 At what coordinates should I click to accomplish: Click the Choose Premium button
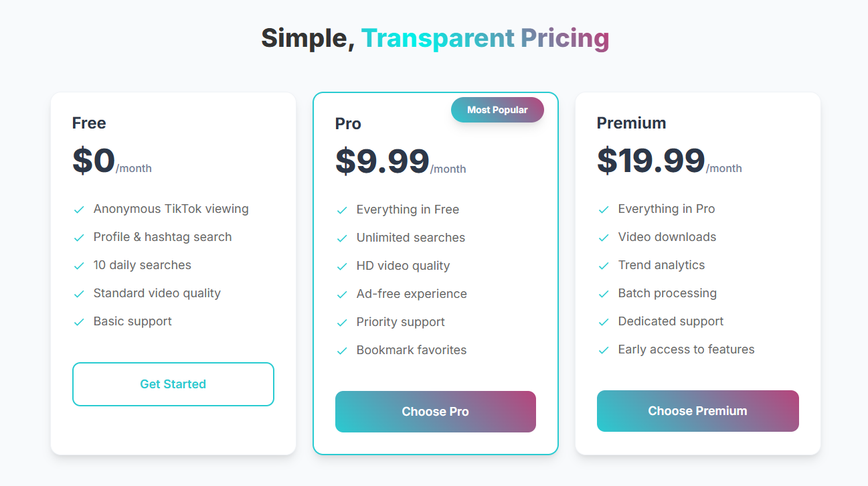(698, 411)
